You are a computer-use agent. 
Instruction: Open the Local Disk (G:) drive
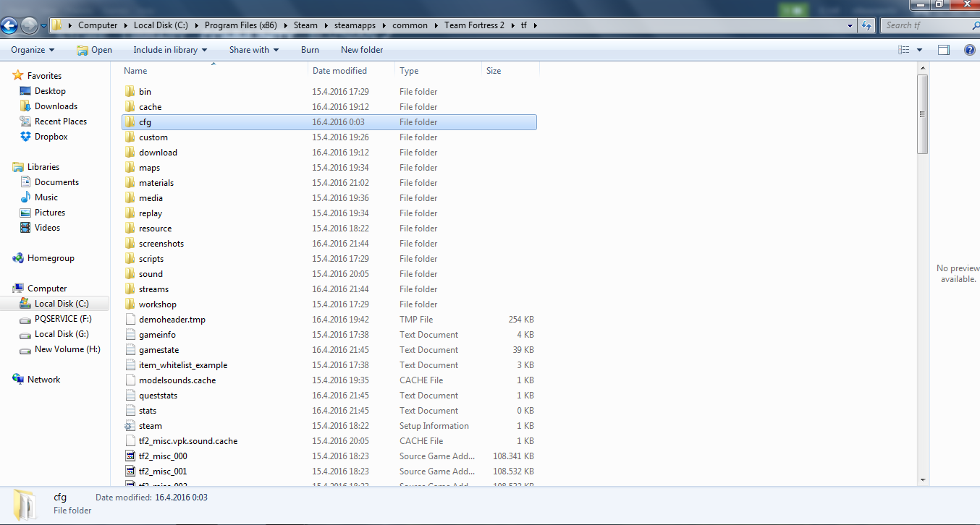click(62, 334)
